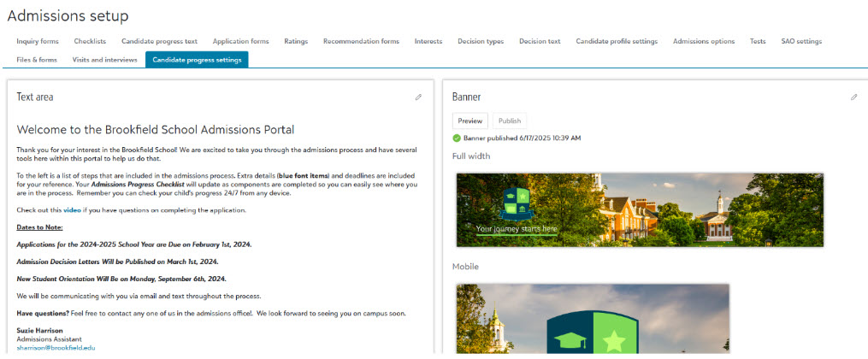Open Candidate progress text tab

click(x=159, y=42)
